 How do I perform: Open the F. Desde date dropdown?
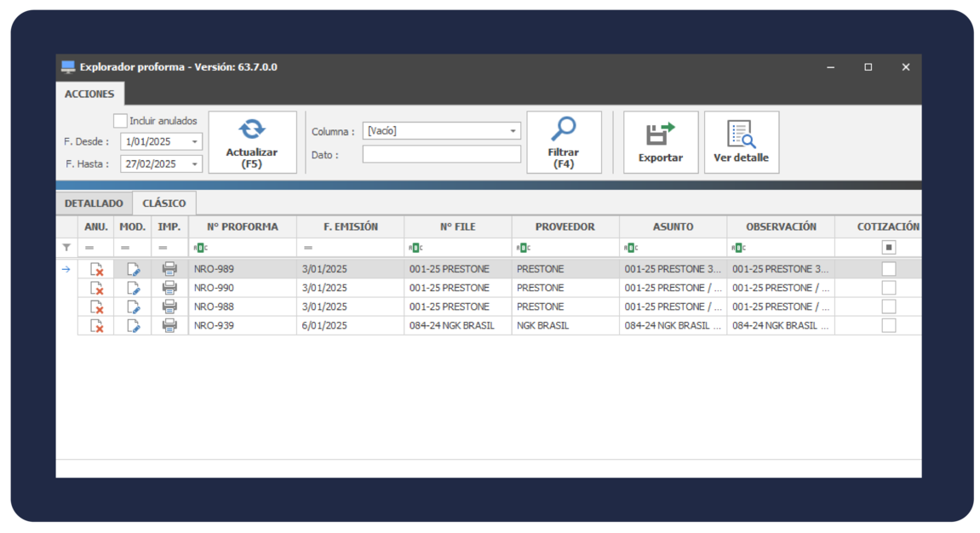(195, 142)
